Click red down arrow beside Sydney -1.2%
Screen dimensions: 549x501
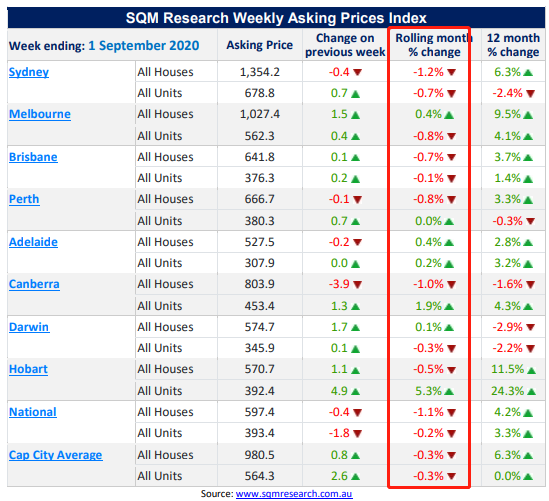(452, 72)
